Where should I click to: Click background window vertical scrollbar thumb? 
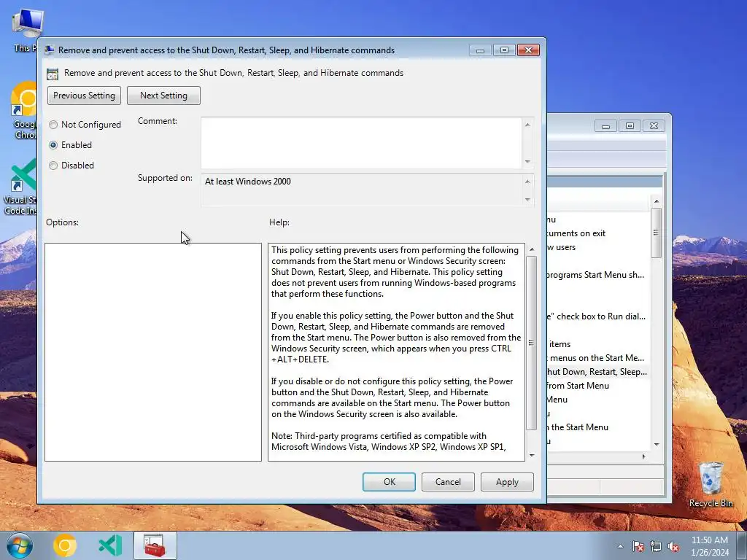657,233
